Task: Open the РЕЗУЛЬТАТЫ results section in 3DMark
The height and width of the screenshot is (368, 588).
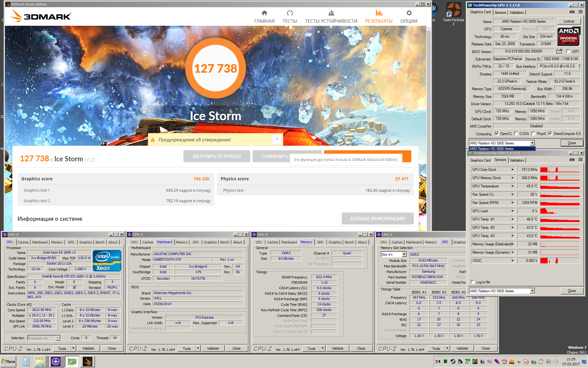Action: 379,17
